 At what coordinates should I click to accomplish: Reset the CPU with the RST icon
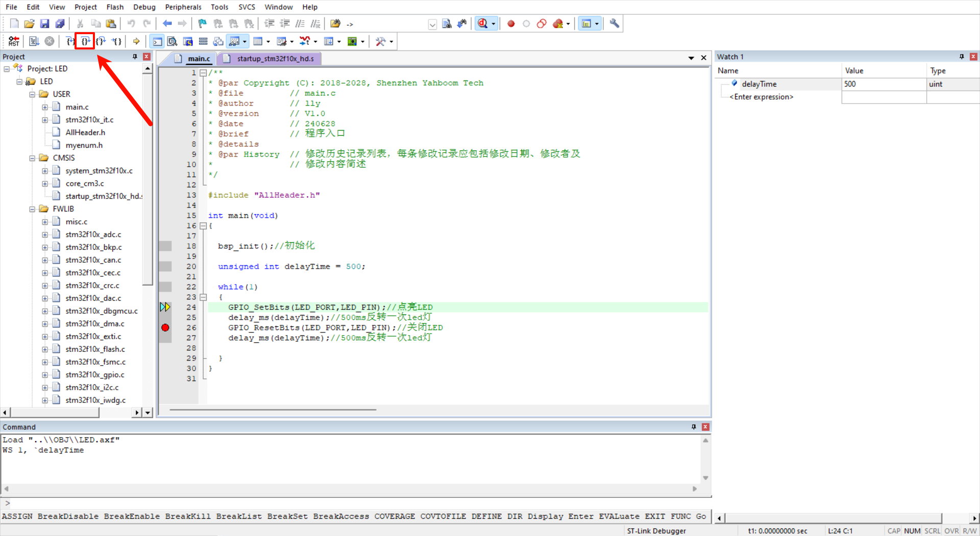click(x=14, y=41)
